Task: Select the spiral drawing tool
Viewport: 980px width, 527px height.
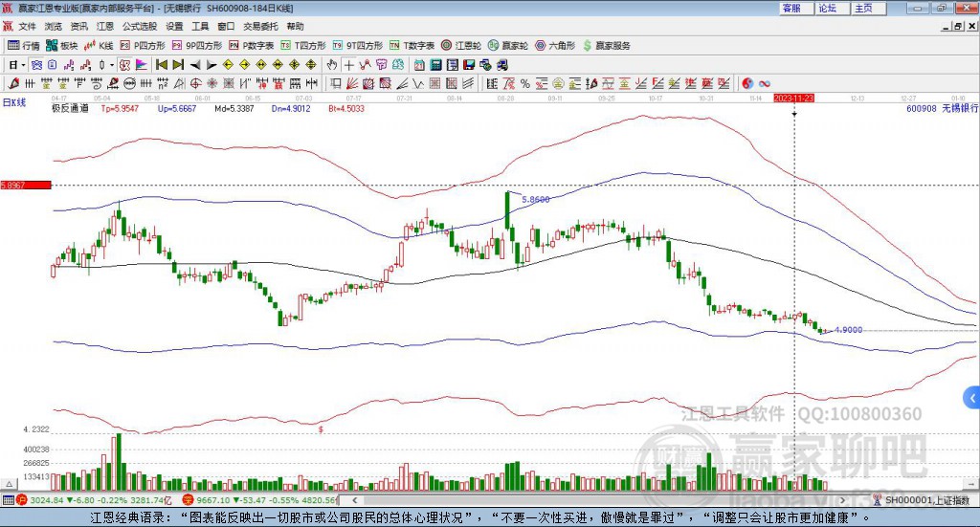Action: click(x=97, y=83)
